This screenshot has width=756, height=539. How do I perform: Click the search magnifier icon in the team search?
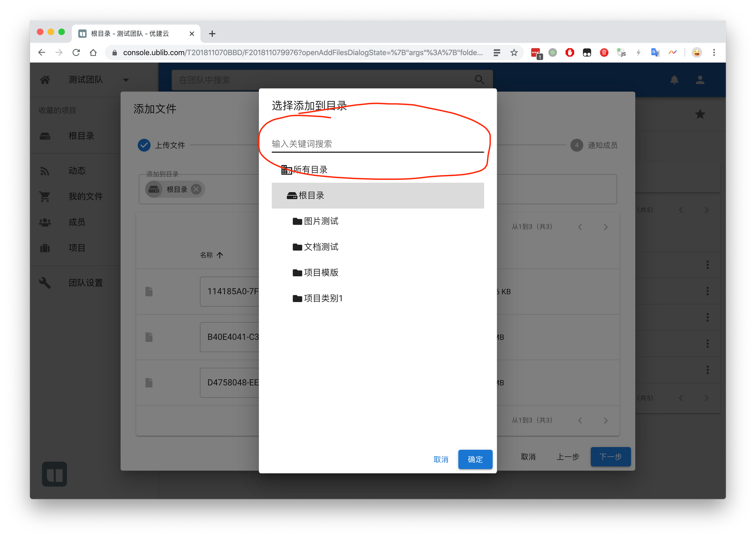click(479, 80)
